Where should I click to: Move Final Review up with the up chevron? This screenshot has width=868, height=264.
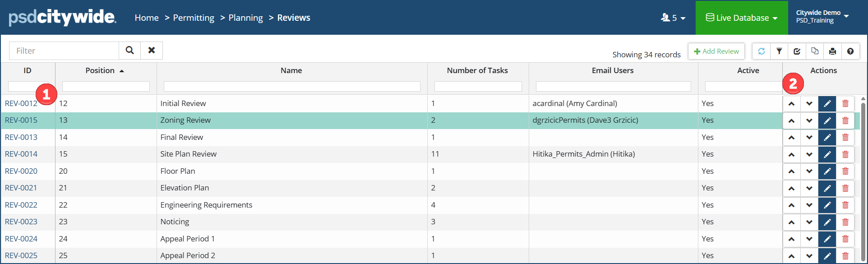[x=791, y=138]
